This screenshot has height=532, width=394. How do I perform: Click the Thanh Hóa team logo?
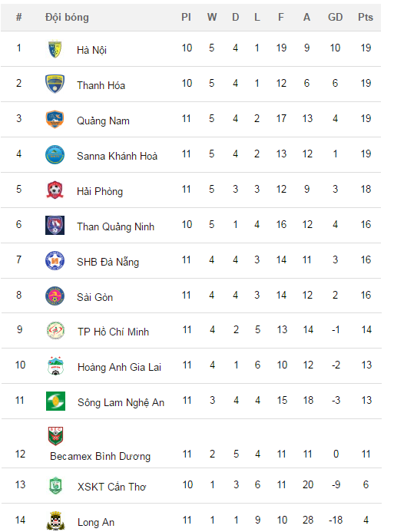pos(55,84)
